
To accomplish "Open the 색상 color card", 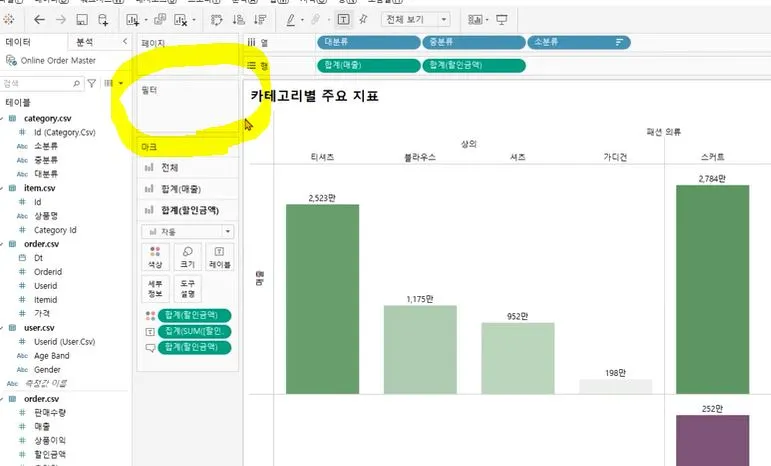I will 155,257.
